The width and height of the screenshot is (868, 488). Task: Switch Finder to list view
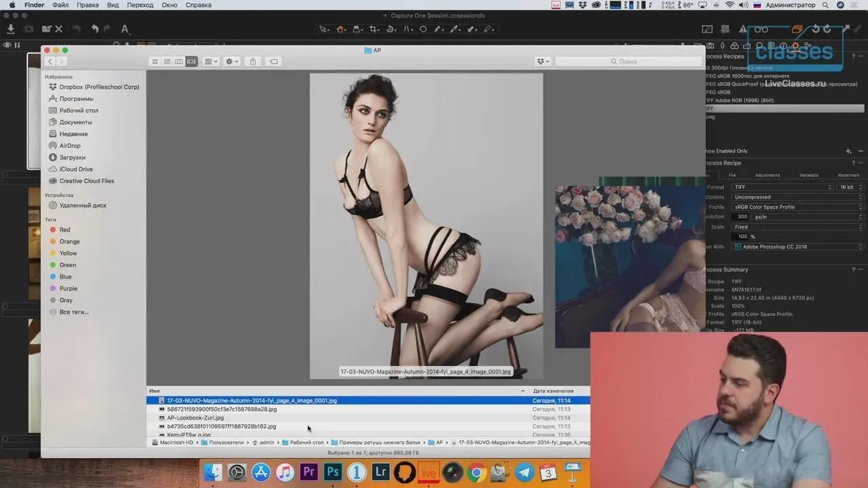tap(167, 62)
